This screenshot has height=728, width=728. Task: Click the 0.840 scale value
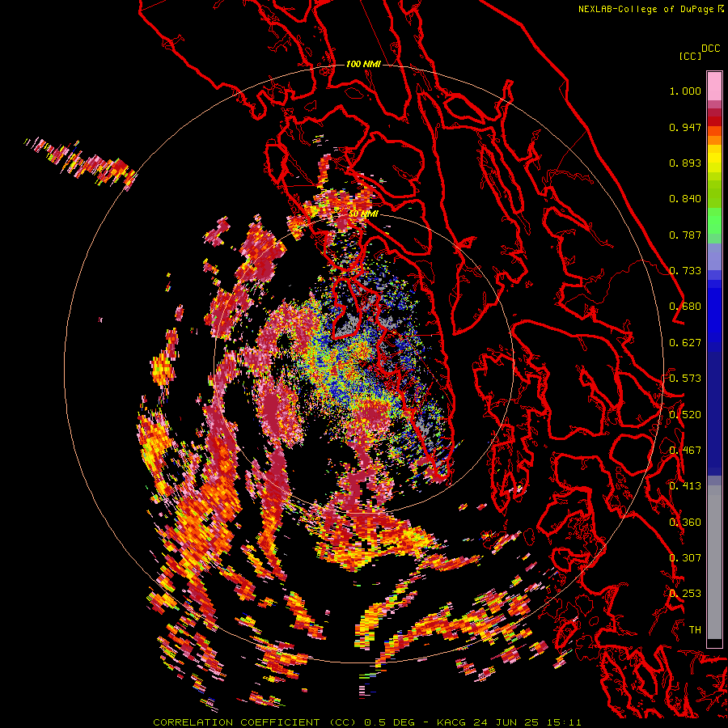point(685,199)
